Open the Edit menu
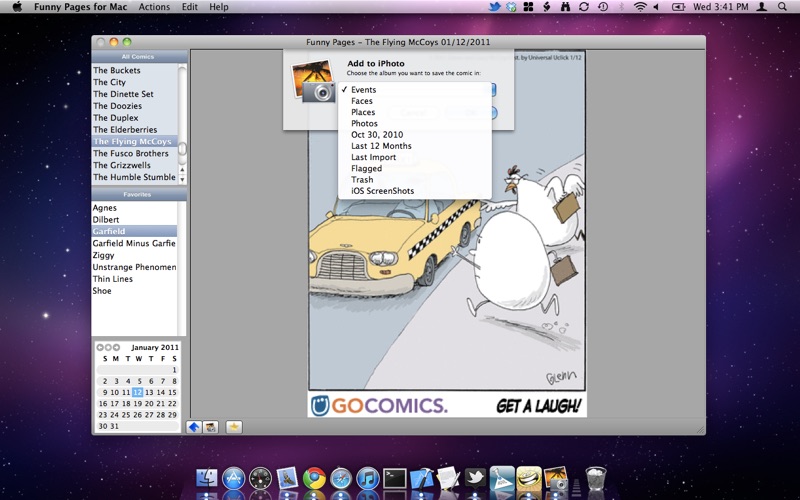The width and height of the screenshot is (800, 500). (189, 7)
